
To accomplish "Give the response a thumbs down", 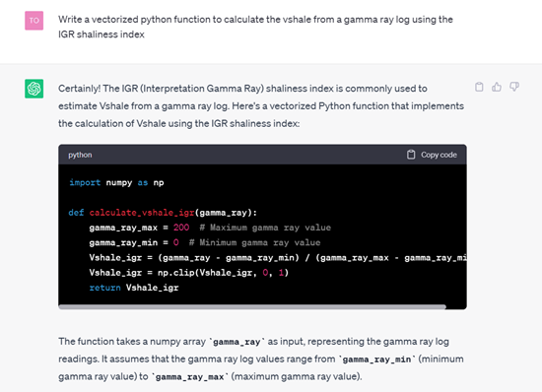I will pyautogui.click(x=514, y=87).
